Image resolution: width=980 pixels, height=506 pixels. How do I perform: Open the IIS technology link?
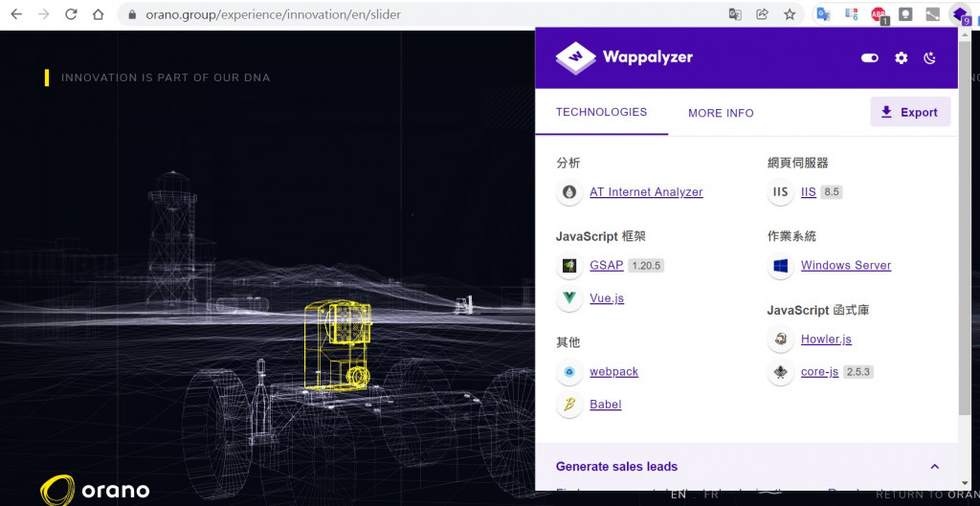click(x=808, y=191)
